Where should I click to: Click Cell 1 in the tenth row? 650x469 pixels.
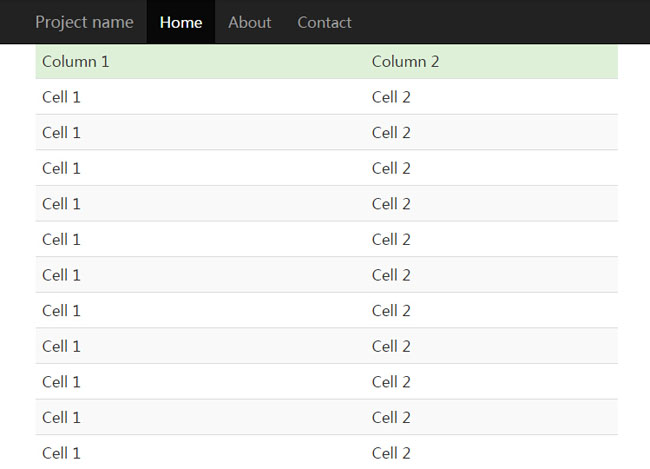62,417
